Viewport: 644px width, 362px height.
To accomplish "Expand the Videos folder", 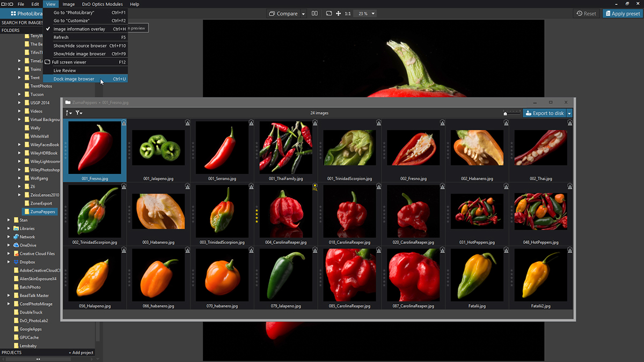I will point(19,111).
